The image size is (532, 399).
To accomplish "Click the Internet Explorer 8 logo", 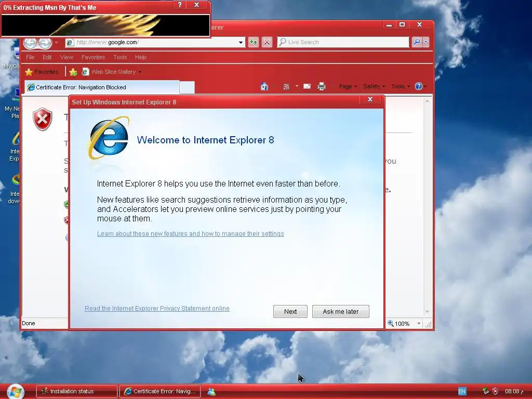I will (109, 138).
